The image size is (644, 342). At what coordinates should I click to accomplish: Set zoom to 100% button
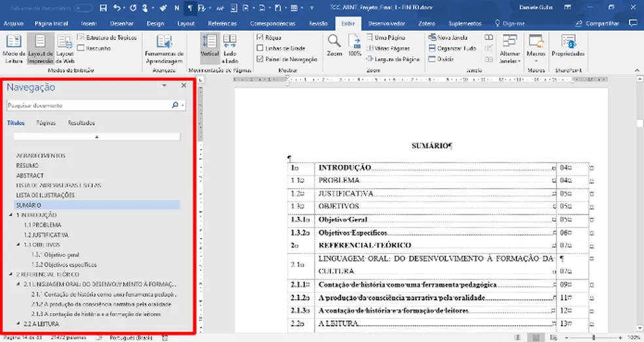click(355, 46)
